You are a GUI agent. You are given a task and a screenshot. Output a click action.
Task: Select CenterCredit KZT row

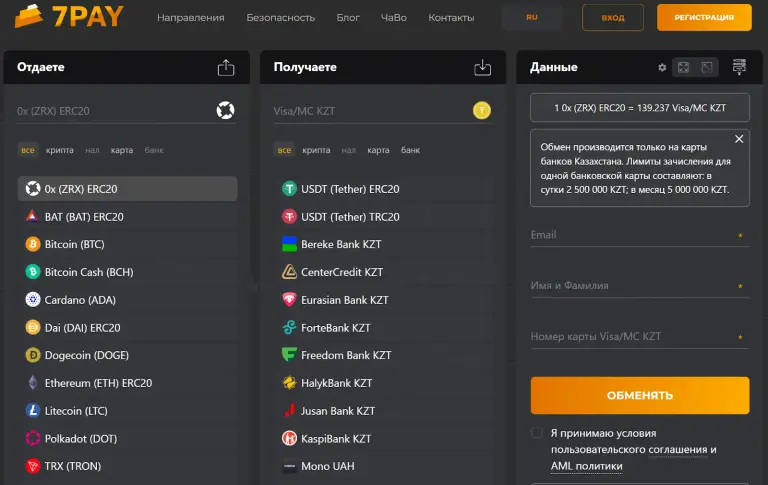click(x=383, y=272)
